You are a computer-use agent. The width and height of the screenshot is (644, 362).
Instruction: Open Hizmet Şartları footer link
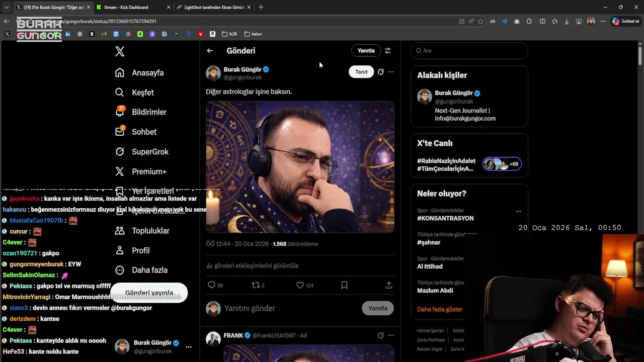[x=430, y=331]
